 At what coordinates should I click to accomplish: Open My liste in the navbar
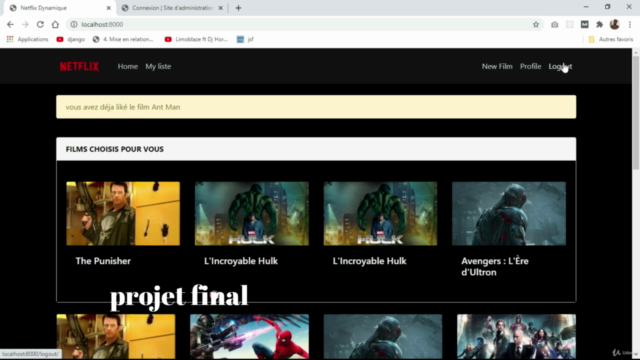pyautogui.click(x=158, y=66)
